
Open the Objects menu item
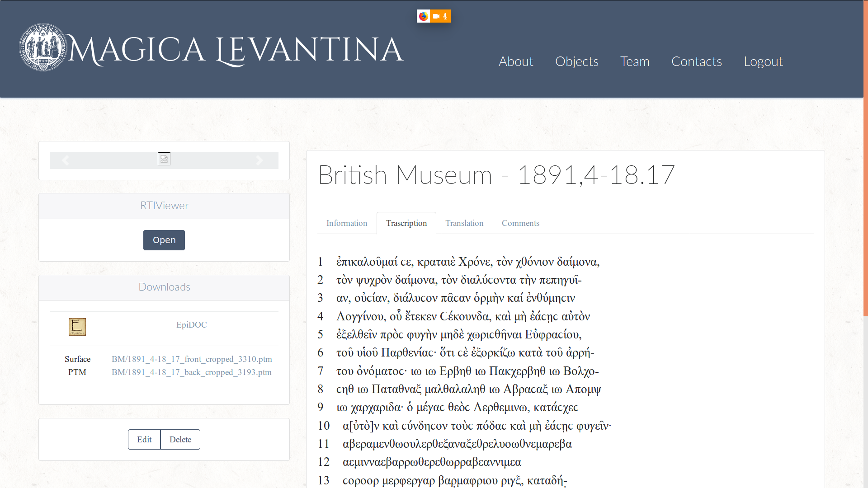pos(576,61)
